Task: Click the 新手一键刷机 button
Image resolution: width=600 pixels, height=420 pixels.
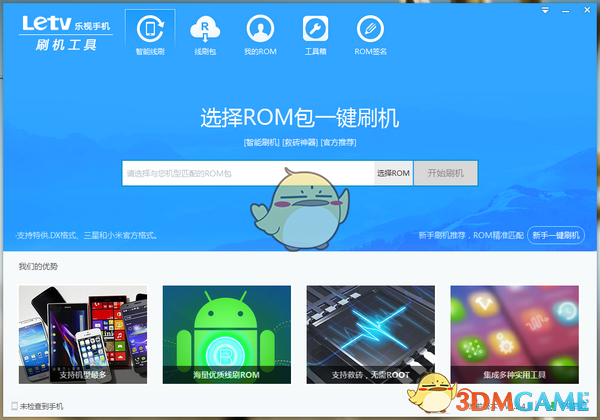Action: [556, 235]
